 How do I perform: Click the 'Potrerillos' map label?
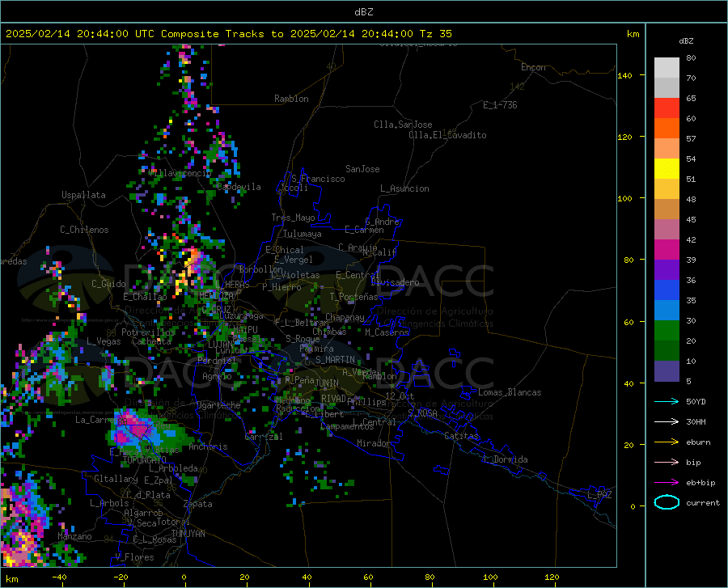(148, 332)
